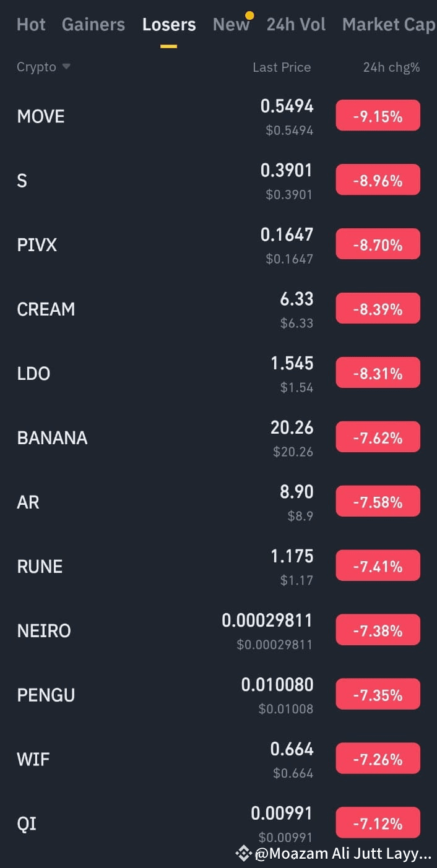Switch to the Hot tab
The image size is (437, 868).
coord(30,24)
